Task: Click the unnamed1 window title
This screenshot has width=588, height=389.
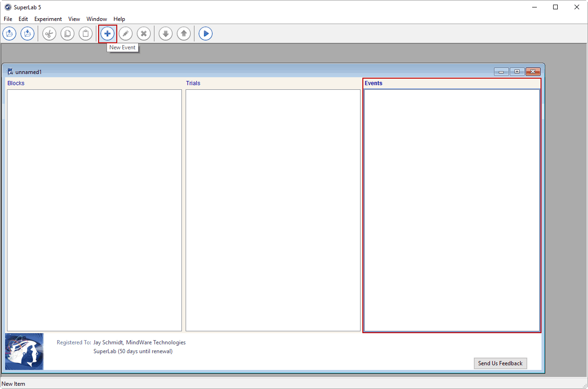Action: pos(28,72)
